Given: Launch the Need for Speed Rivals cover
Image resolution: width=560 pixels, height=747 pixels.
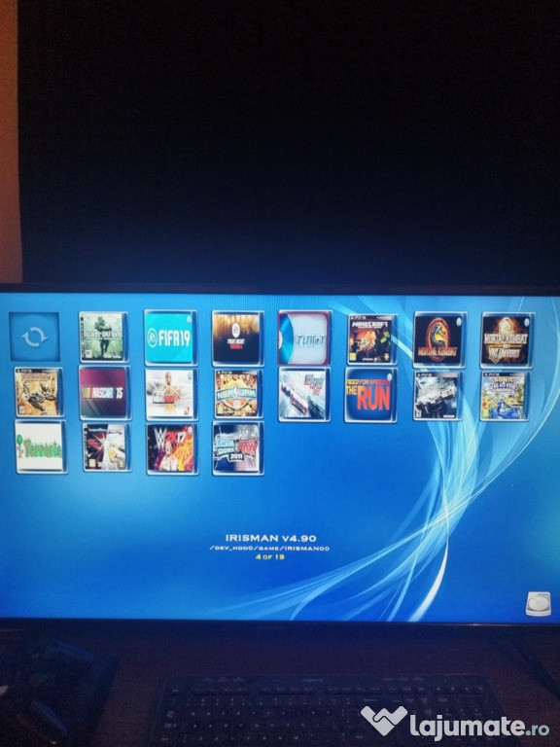Looking at the screenshot, I should tap(304, 395).
